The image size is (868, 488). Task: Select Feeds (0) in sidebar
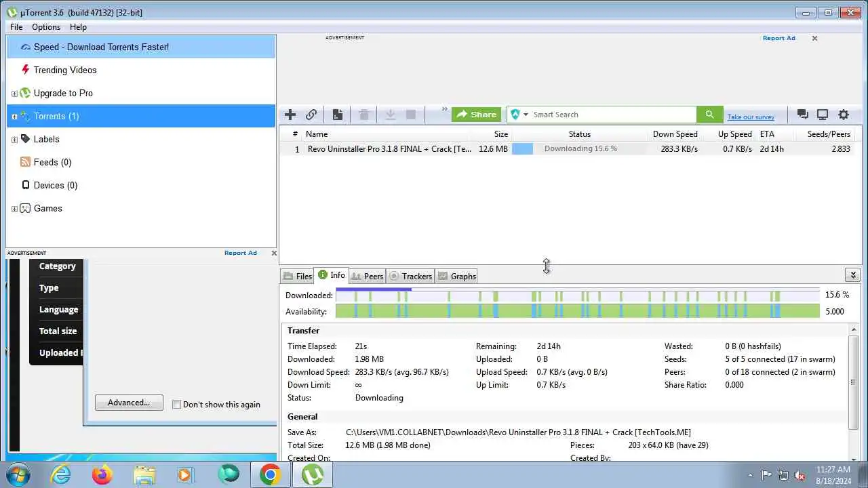tap(52, 162)
